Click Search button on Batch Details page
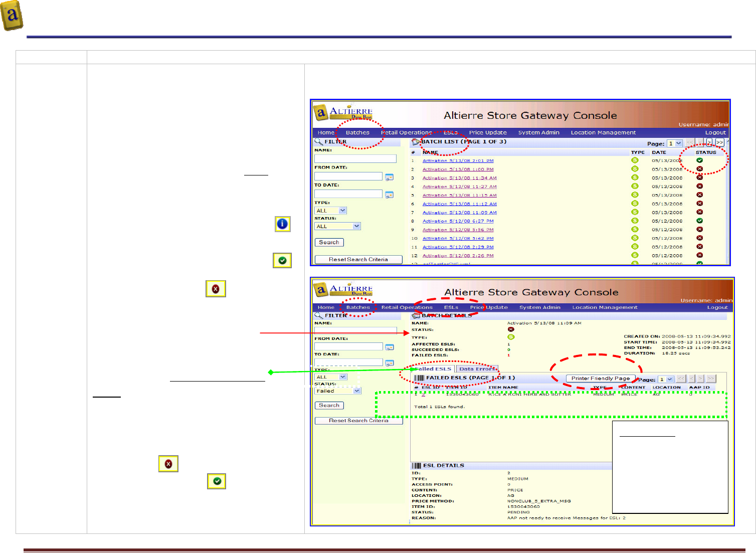 (329, 405)
